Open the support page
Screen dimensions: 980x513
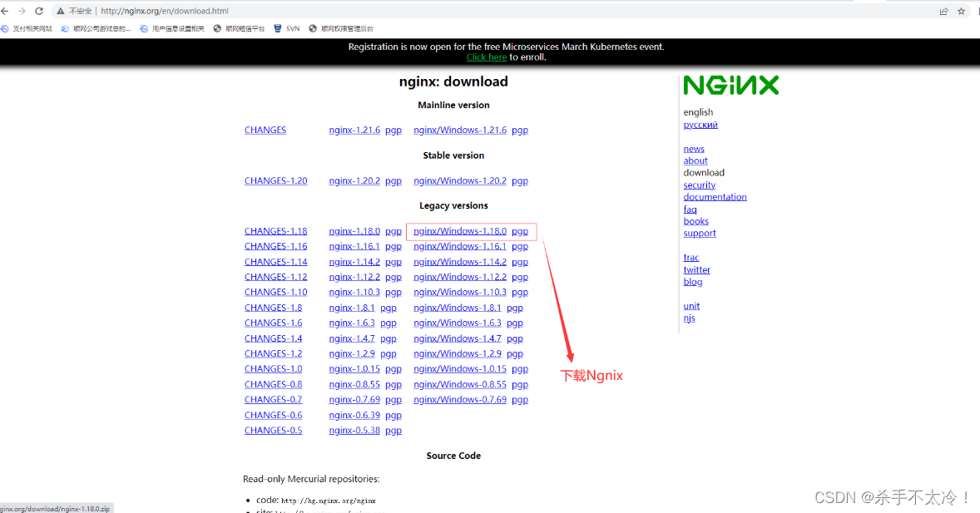pyautogui.click(x=700, y=233)
